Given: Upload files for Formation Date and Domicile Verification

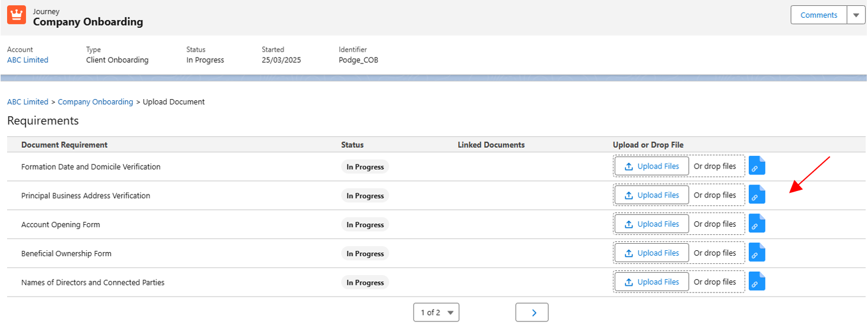Looking at the screenshot, I should click(x=651, y=166).
